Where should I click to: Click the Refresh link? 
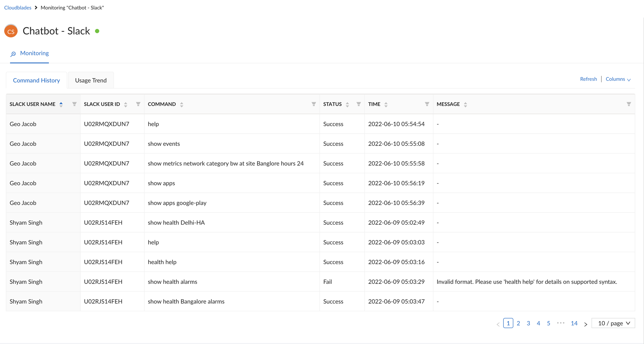coord(588,79)
